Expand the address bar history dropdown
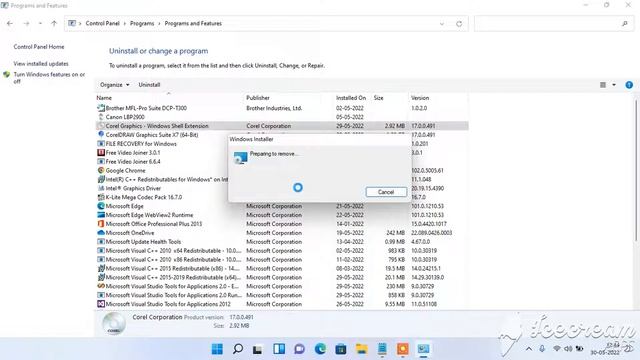 [442, 24]
